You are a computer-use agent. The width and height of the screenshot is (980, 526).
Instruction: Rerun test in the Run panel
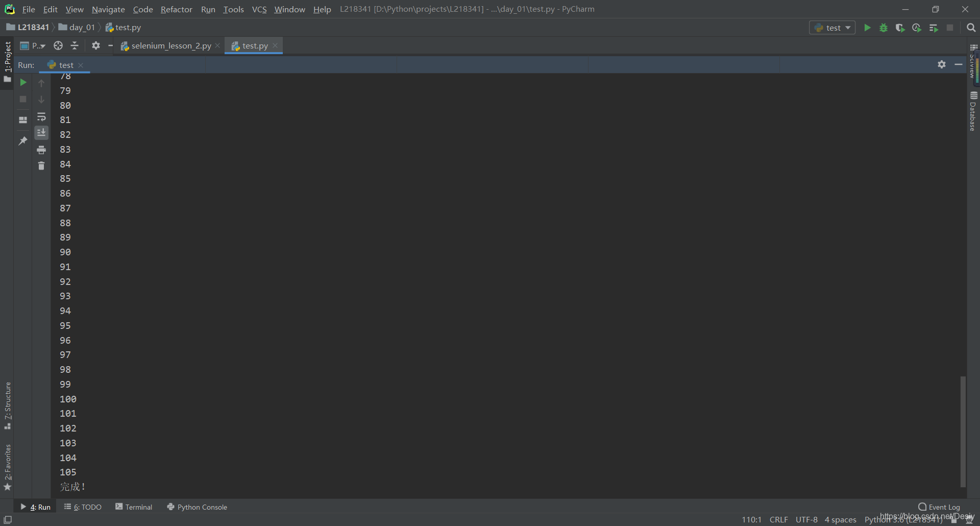pyautogui.click(x=23, y=82)
